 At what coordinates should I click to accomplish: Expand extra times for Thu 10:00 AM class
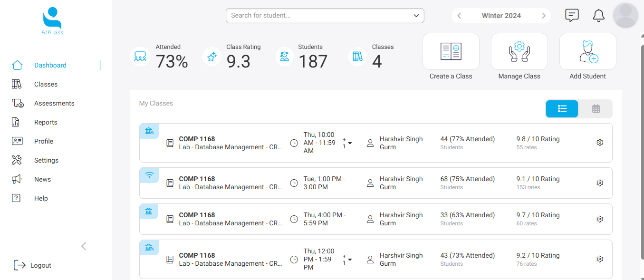350,143
